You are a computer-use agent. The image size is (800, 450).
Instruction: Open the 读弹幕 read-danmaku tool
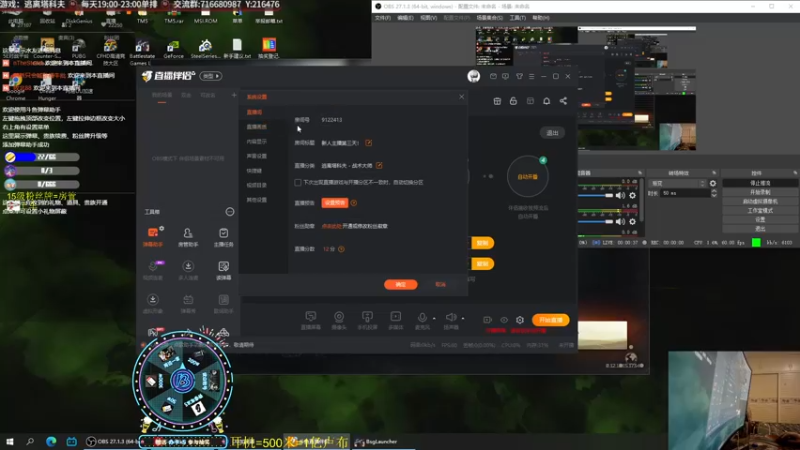tap(223, 270)
